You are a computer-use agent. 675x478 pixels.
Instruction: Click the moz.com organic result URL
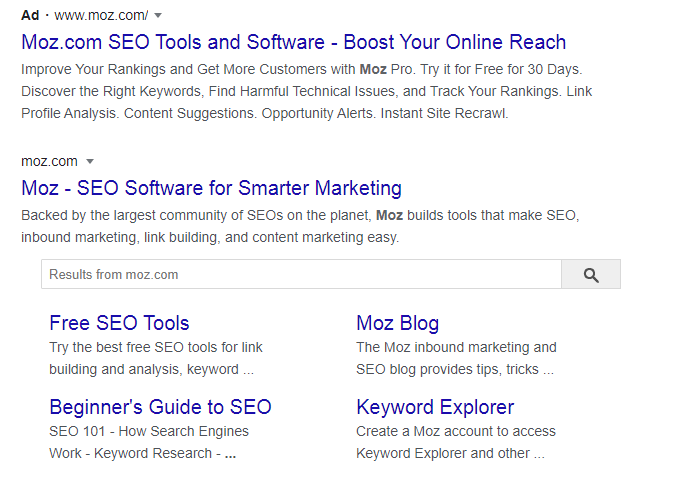tap(49, 161)
